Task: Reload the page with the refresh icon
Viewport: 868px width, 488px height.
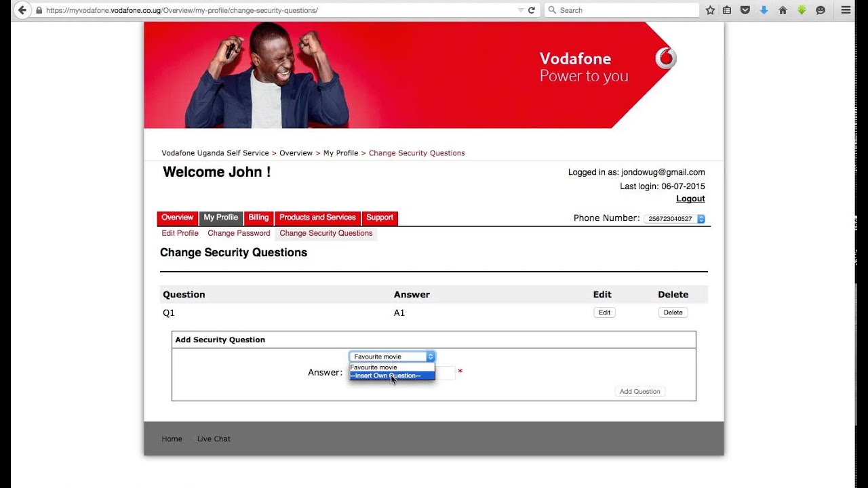Action: tap(531, 10)
